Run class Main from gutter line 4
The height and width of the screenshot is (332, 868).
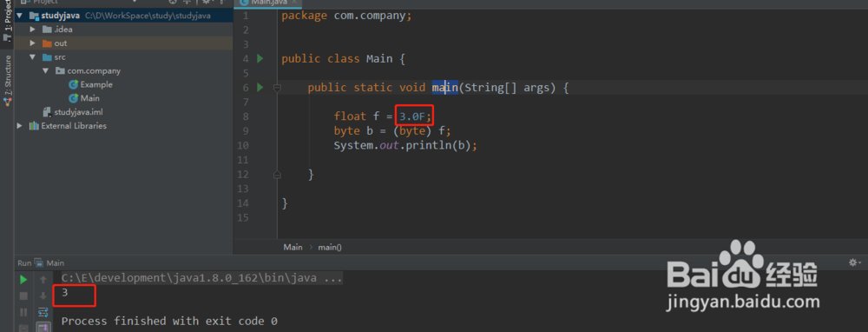[260, 59]
